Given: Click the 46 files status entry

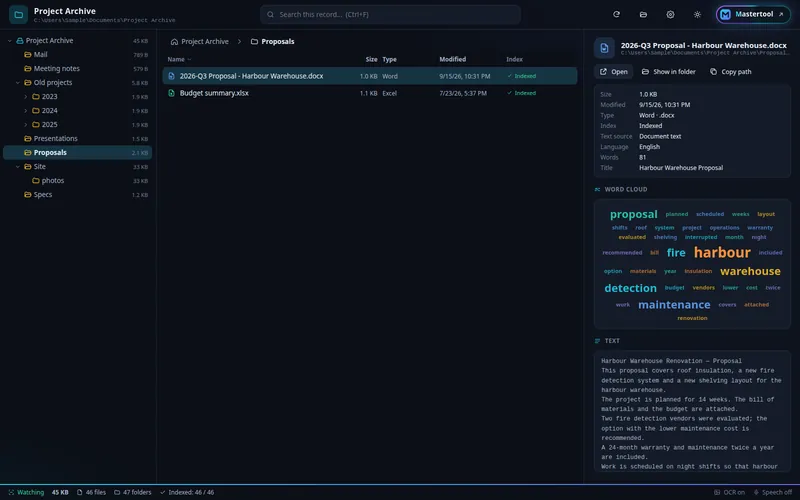Looking at the screenshot, I should 91,492.
